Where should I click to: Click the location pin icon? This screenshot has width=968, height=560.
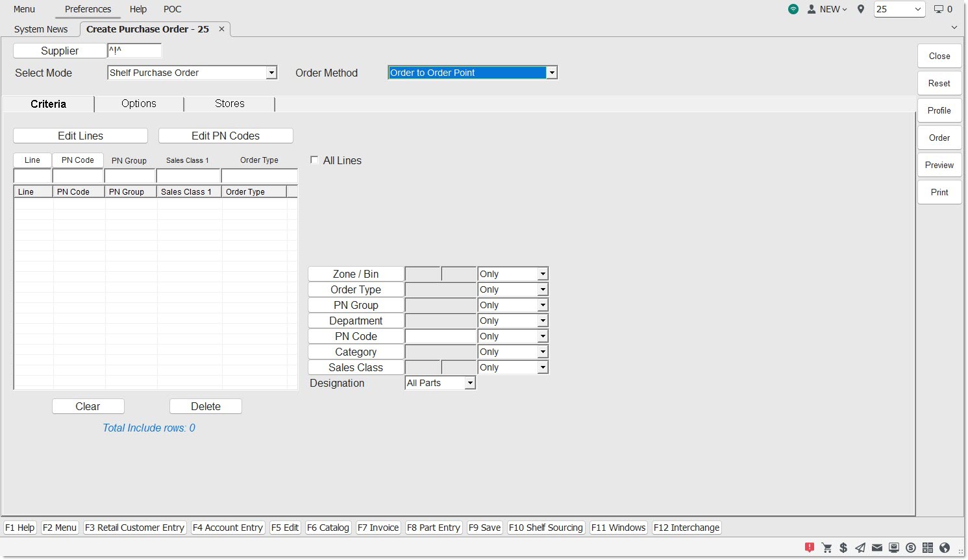tap(861, 9)
